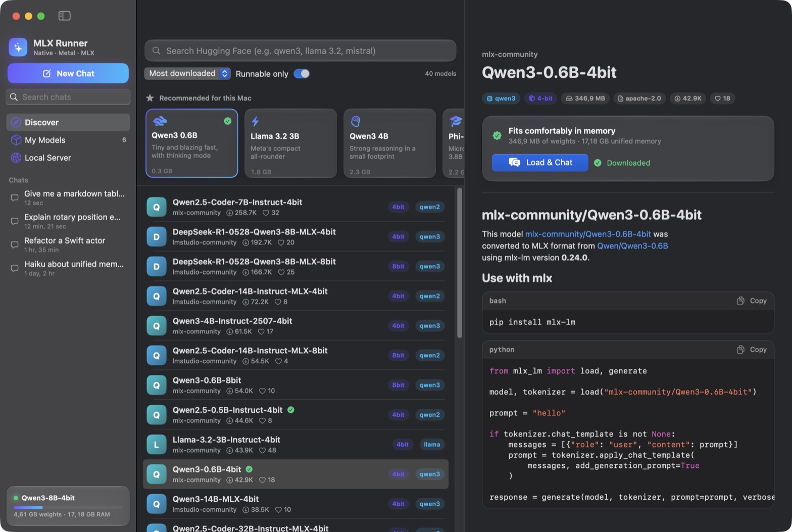Open the Discover section
Image resolution: width=792 pixels, height=532 pixels.
[x=68, y=122]
